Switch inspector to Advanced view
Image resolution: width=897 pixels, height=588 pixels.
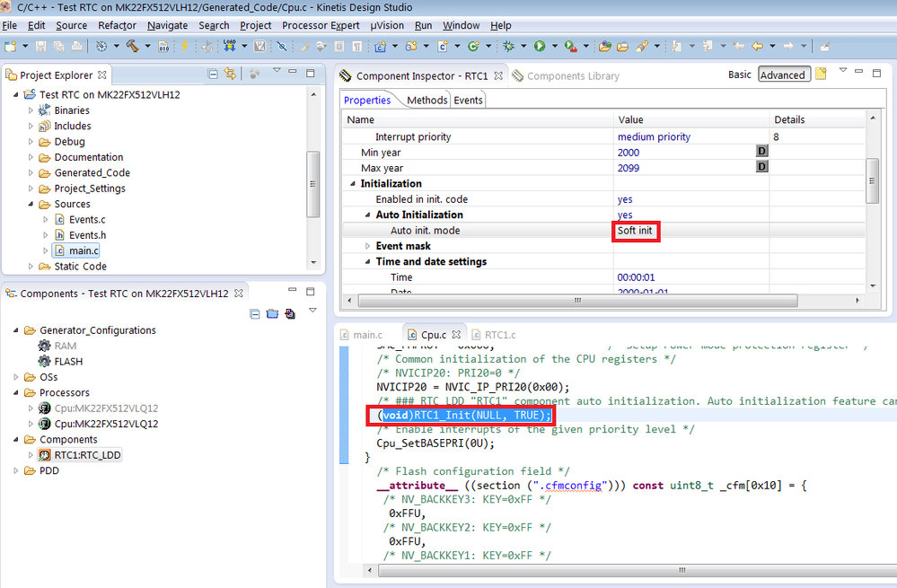(x=784, y=75)
